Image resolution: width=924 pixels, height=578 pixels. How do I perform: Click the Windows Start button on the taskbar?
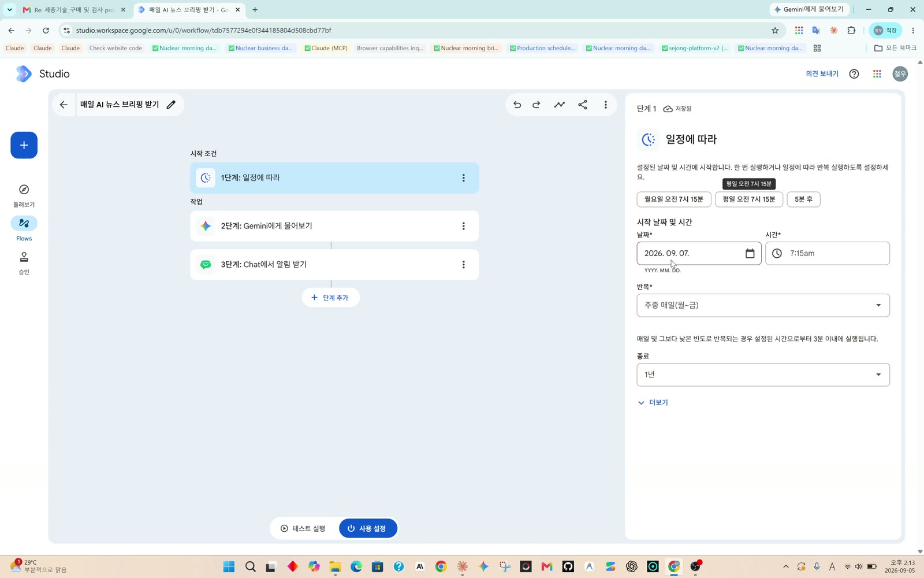click(x=229, y=566)
